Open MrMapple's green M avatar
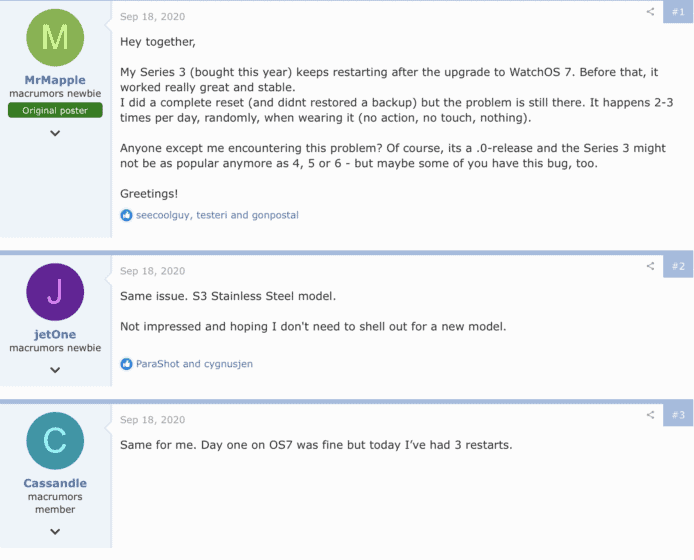The width and height of the screenshot is (694, 560). point(55,38)
